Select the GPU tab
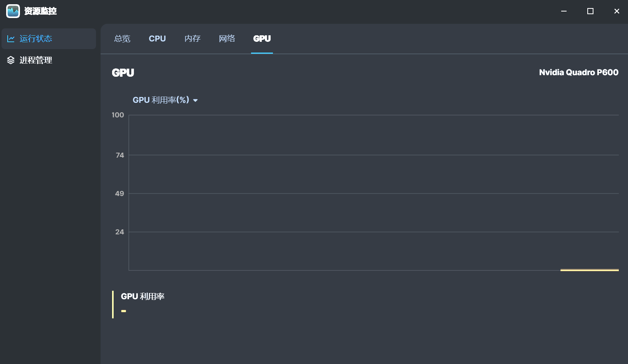628x364 pixels. coord(262,39)
